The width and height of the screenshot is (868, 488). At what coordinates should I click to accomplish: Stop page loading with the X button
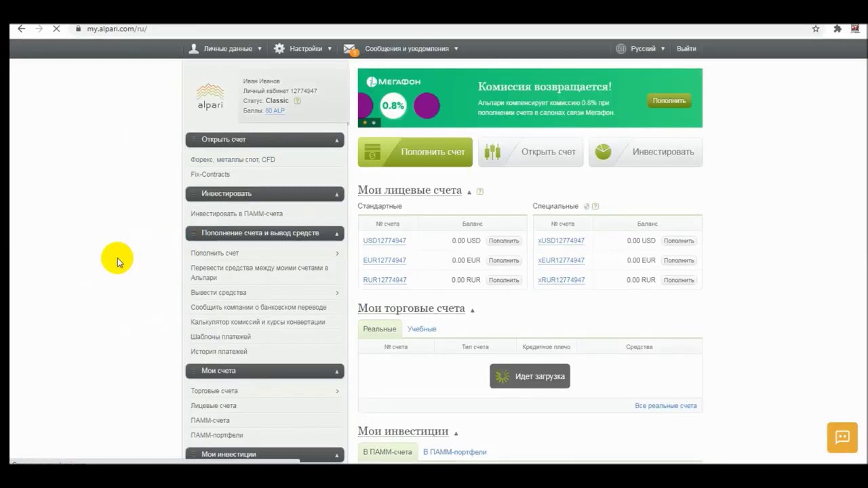[56, 28]
